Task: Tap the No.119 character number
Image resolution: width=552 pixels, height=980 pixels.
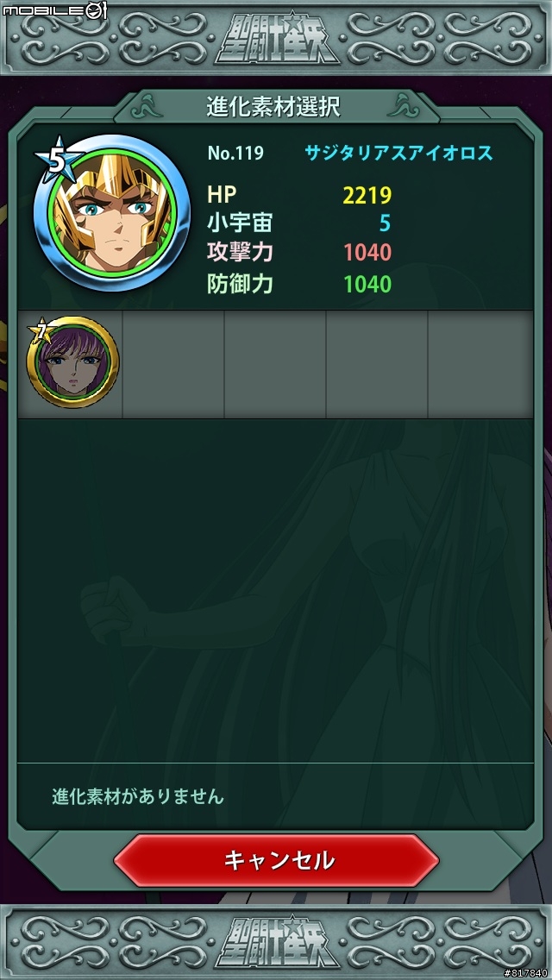Action: [x=235, y=154]
